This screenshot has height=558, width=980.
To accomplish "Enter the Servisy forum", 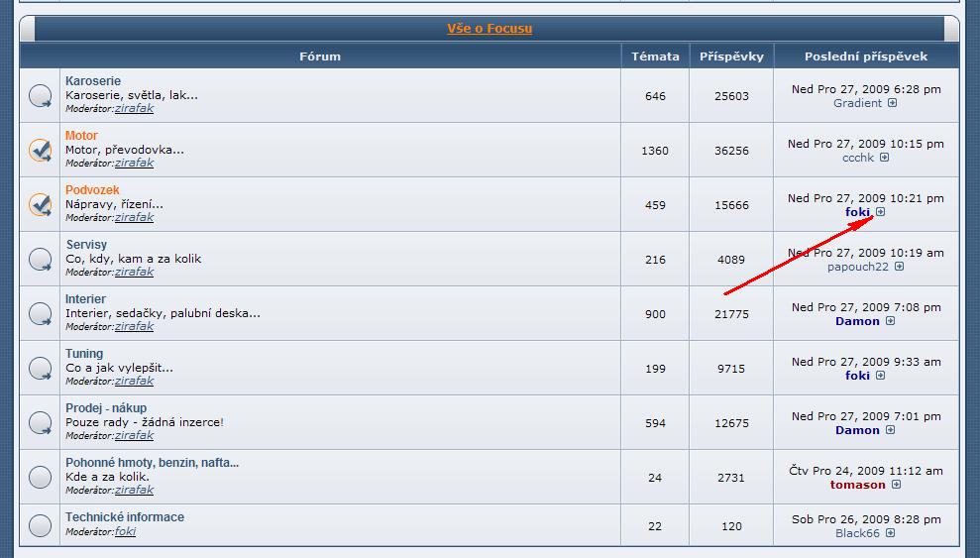I will 86,245.
